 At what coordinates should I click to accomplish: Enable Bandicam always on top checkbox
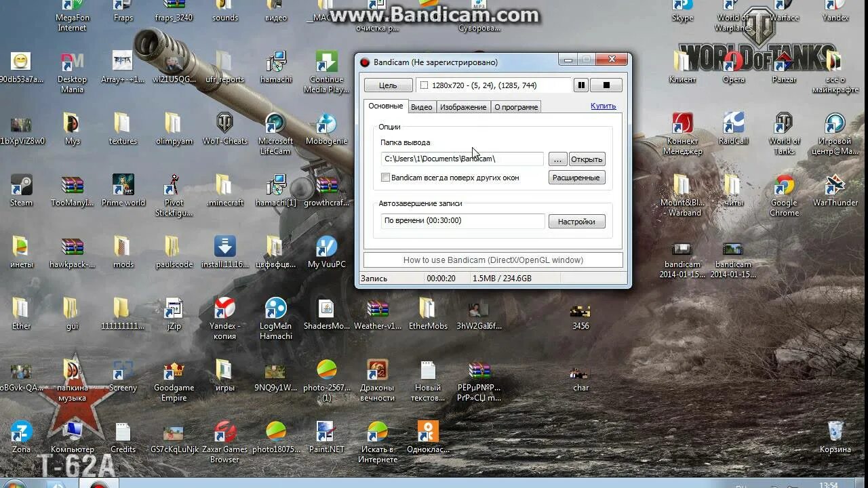pos(386,178)
